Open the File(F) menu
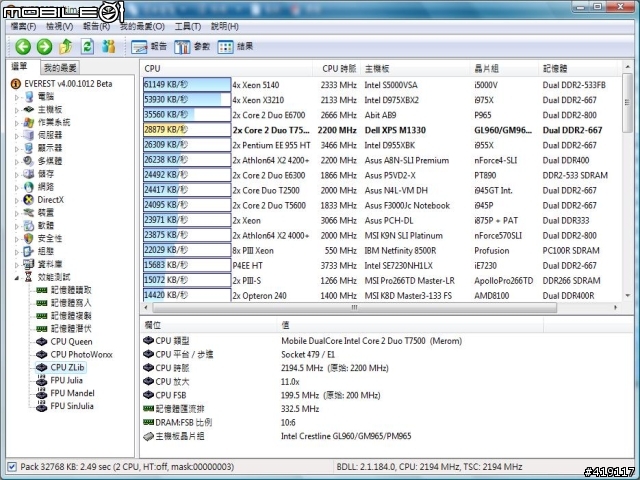Image resolution: width=640 pixels, height=480 pixels. click(x=23, y=27)
